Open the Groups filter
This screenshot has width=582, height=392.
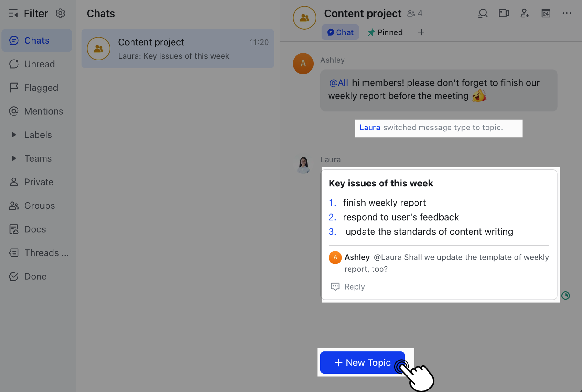coord(39,206)
